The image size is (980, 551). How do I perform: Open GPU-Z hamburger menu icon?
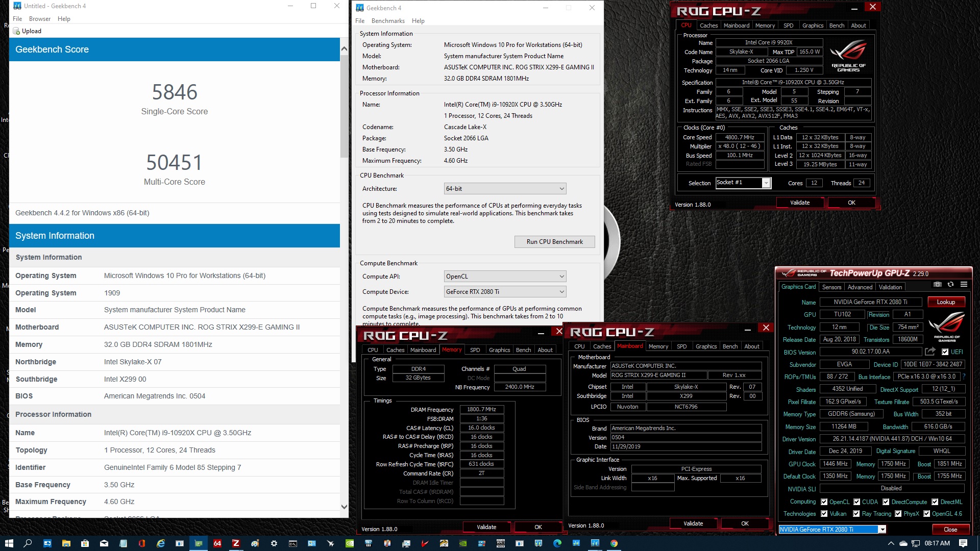(x=964, y=284)
